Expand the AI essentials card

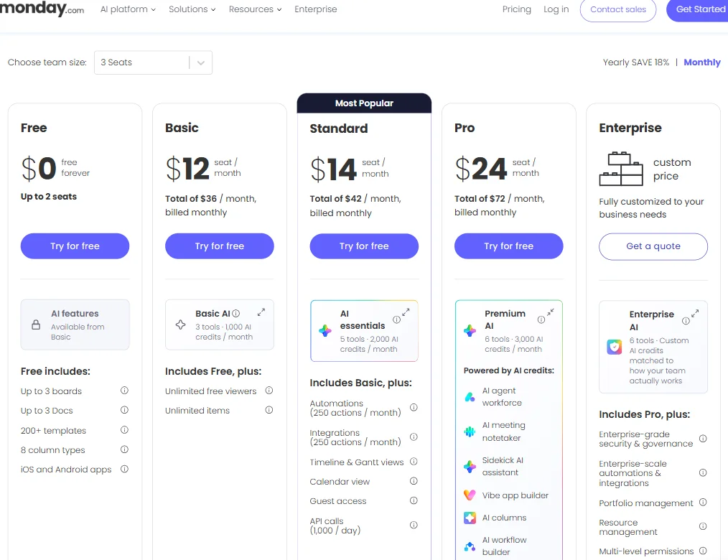coord(406,312)
